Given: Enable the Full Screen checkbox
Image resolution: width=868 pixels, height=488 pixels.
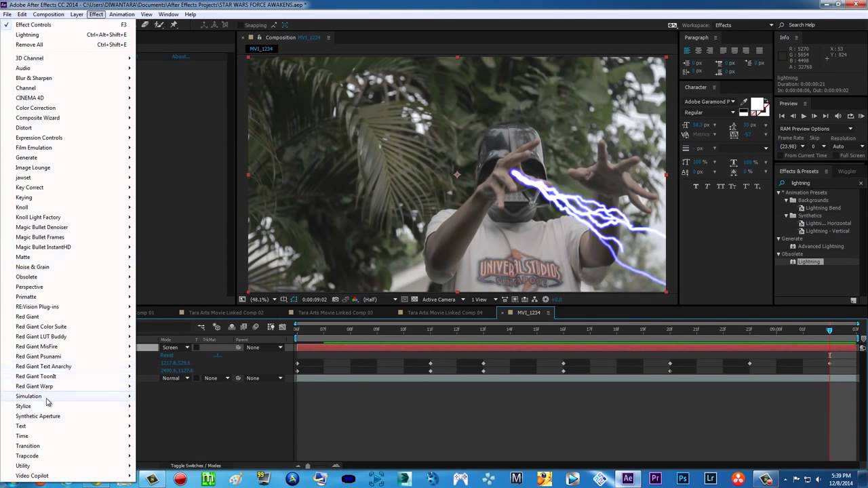Looking at the screenshot, I should pyautogui.click(x=836, y=155).
